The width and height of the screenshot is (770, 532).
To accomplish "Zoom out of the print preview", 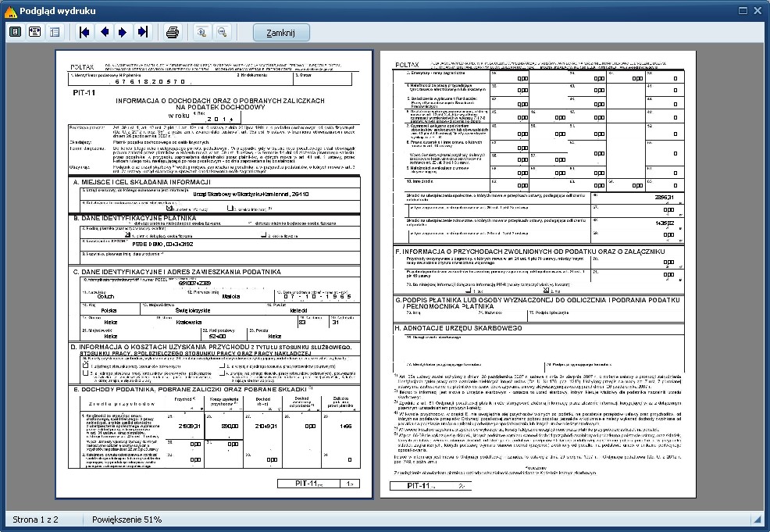I will 222,33.
